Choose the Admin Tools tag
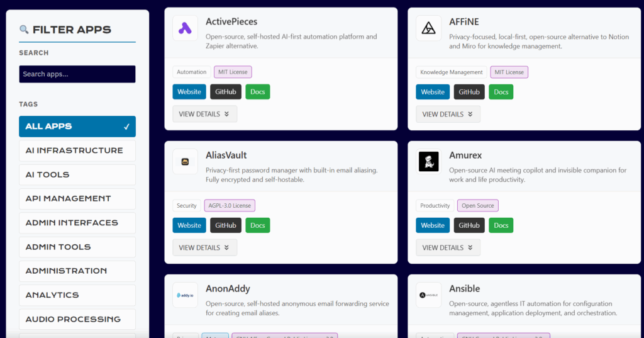The image size is (644, 338). click(x=77, y=247)
